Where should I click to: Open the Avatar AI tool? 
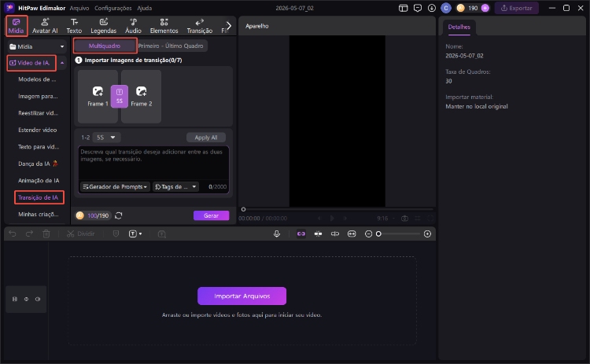[x=45, y=26]
